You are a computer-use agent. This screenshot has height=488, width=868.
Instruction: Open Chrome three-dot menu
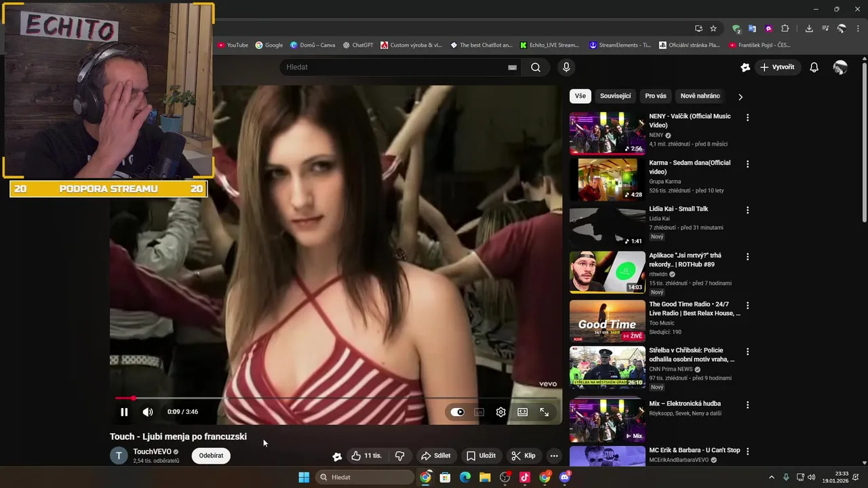857,28
